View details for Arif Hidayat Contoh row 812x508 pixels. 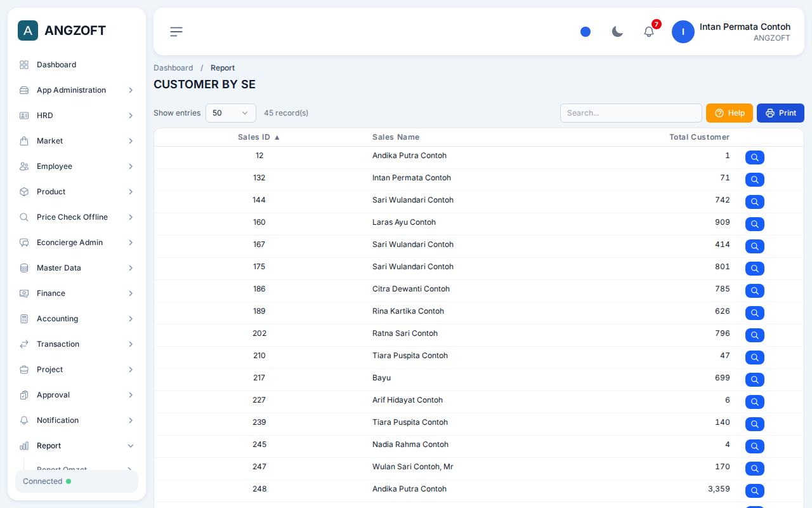pyautogui.click(x=755, y=402)
